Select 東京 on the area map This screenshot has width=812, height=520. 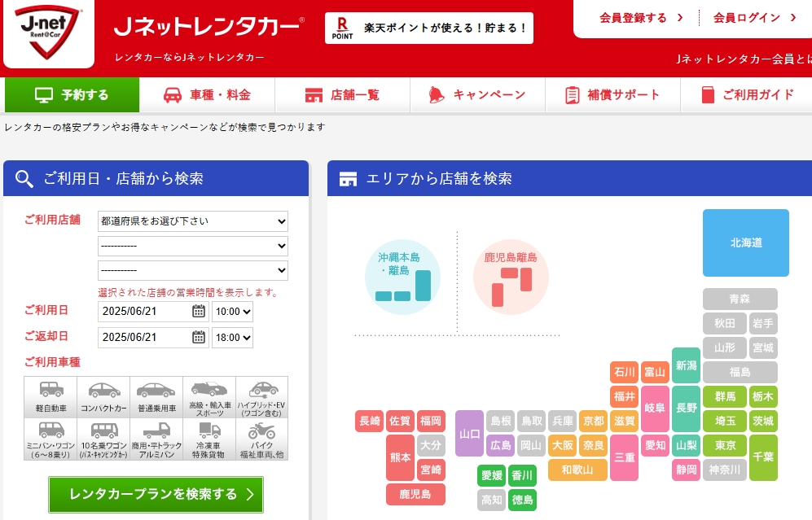click(725, 445)
